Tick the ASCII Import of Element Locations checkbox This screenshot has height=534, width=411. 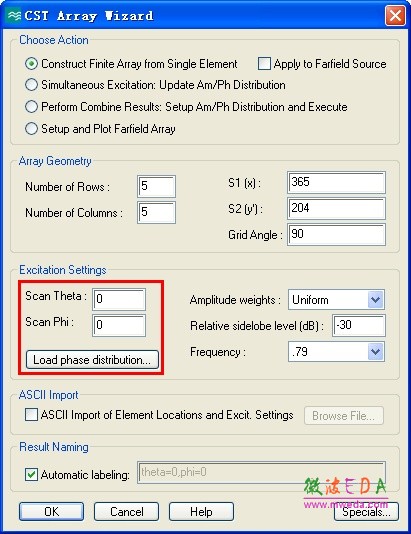pyautogui.click(x=31, y=415)
